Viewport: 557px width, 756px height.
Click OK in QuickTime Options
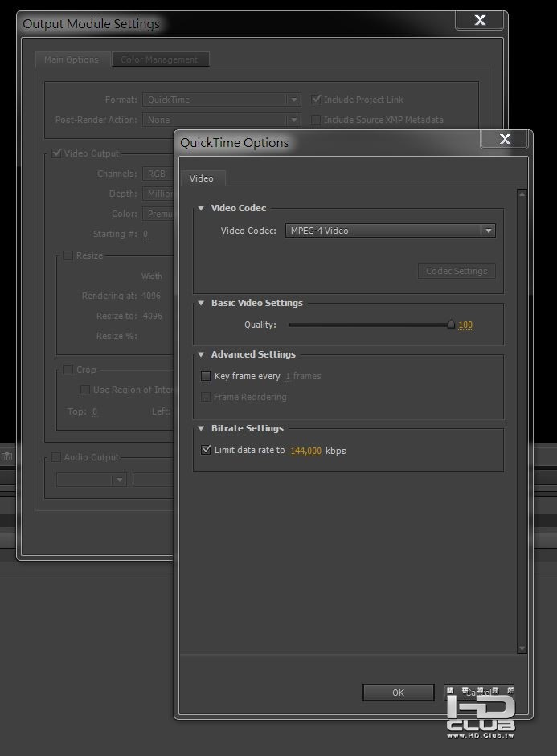click(x=399, y=693)
